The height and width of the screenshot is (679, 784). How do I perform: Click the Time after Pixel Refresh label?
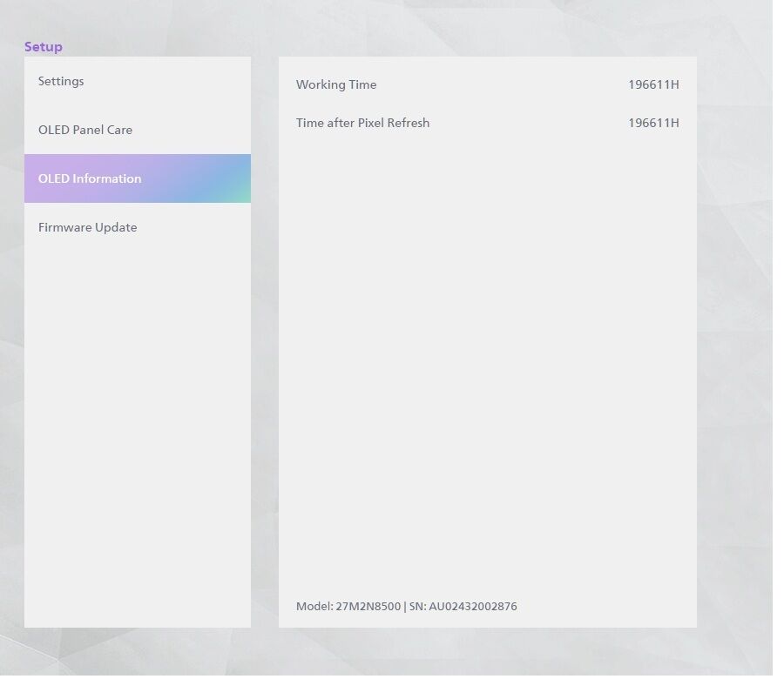click(362, 123)
